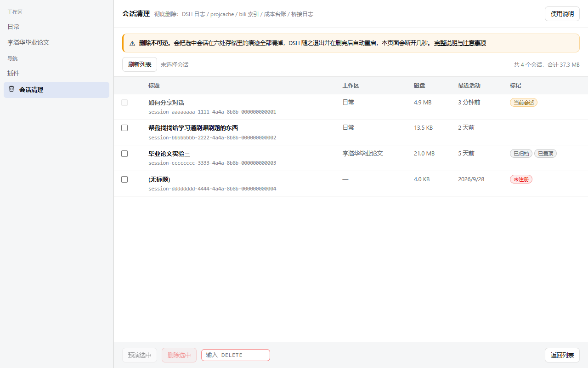The height and width of the screenshot is (368, 588).
Task: Click the 预演选中 button
Action: [140, 355]
